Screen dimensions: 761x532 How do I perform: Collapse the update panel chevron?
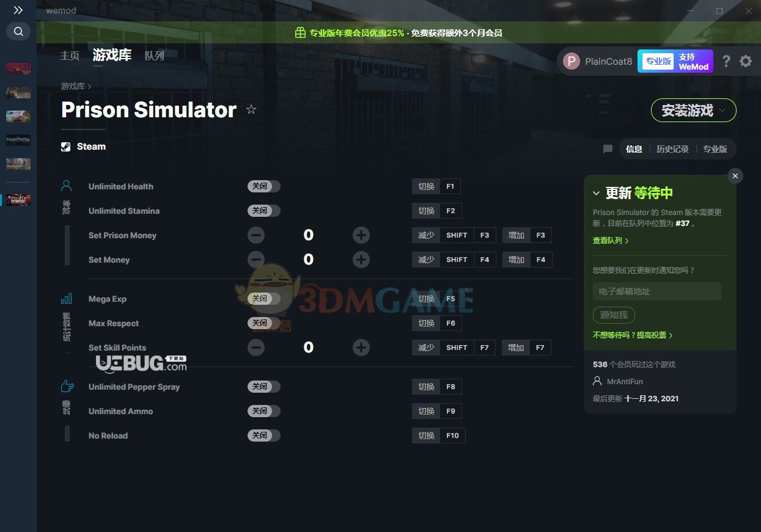click(x=597, y=193)
